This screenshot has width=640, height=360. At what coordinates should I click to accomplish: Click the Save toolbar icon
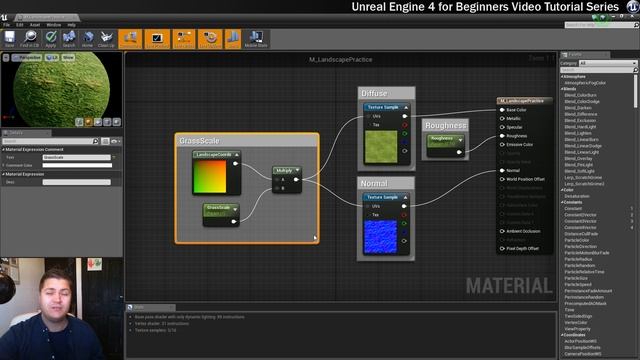click(9, 39)
